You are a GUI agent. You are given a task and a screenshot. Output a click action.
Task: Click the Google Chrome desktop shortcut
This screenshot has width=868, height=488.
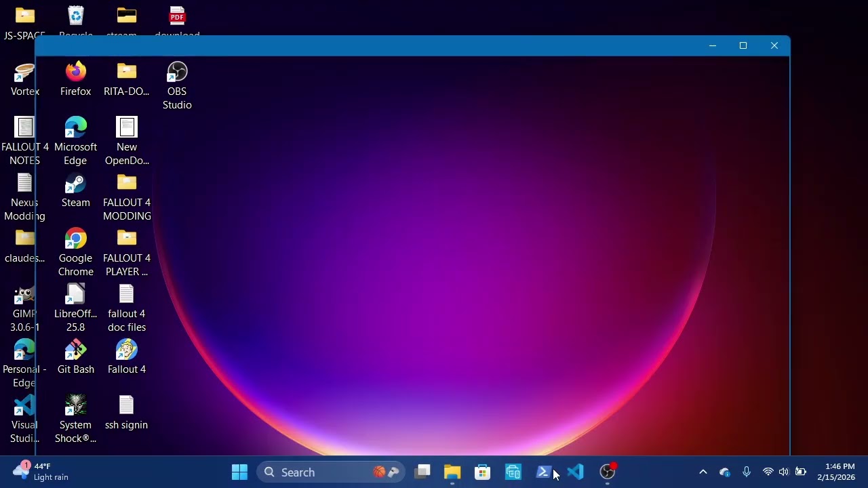point(75,252)
